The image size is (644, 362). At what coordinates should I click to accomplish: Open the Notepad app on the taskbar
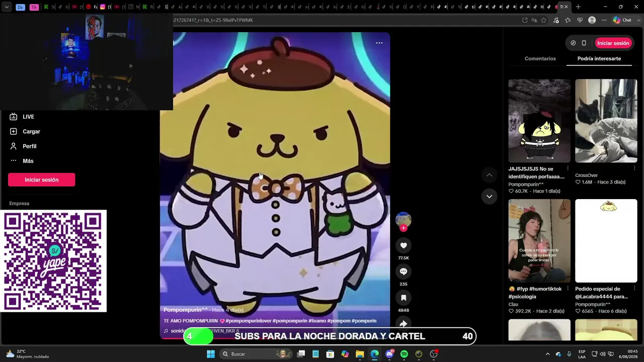pyautogui.click(x=315, y=354)
